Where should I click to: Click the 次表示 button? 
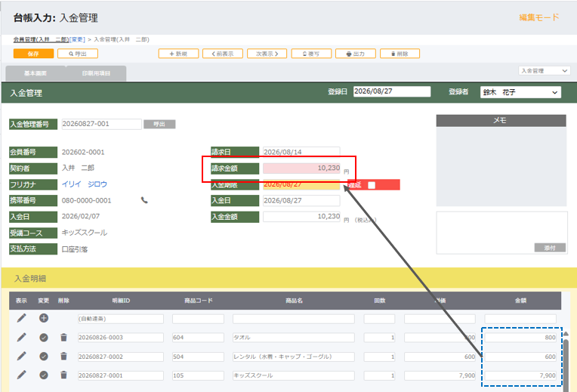tap(267, 54)
